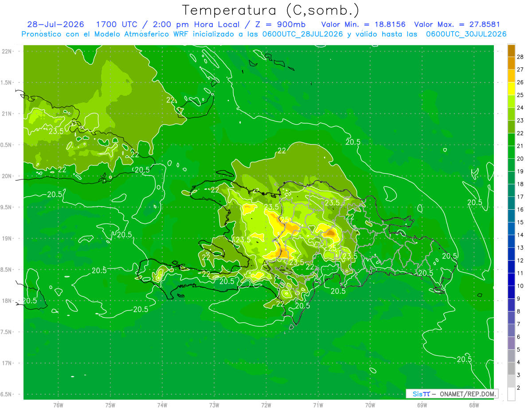This screenshot has height=411, width=532.
Task: Click the colorbar label '24'
Action: (520, 108)
